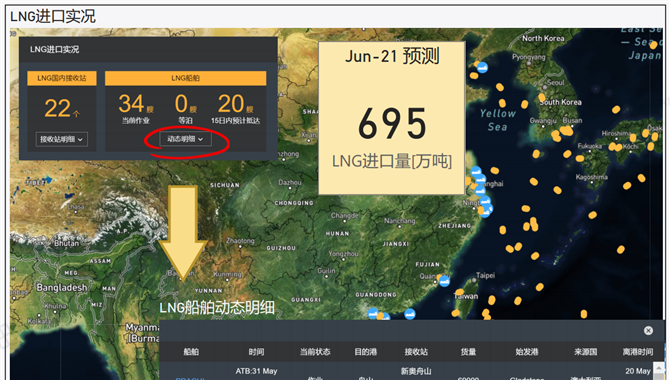Click the 新奥舟山 terminal cell
Viewport: 670px width, 380px height.
(416, 371)
